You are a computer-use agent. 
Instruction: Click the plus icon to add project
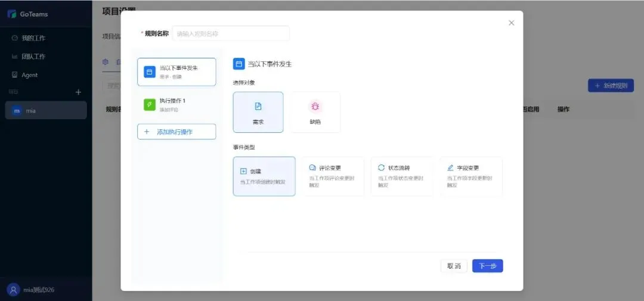click(x=79, y=92)
